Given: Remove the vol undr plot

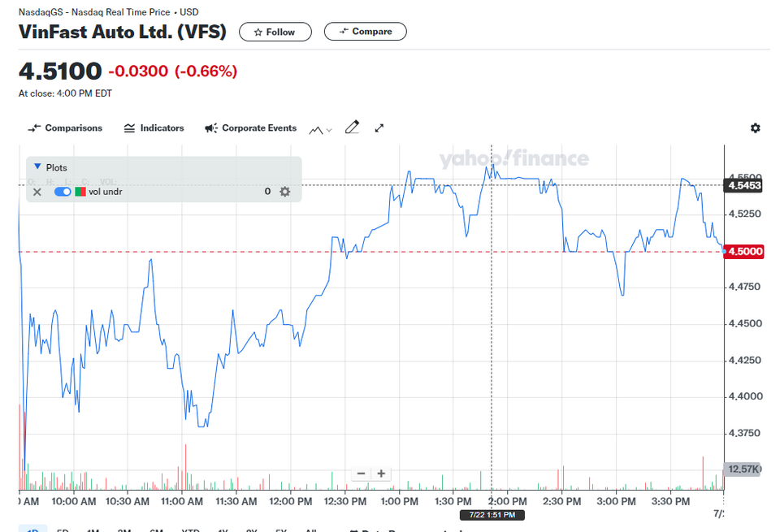Looking at the screenshot, I should click(x=37, y=192).
